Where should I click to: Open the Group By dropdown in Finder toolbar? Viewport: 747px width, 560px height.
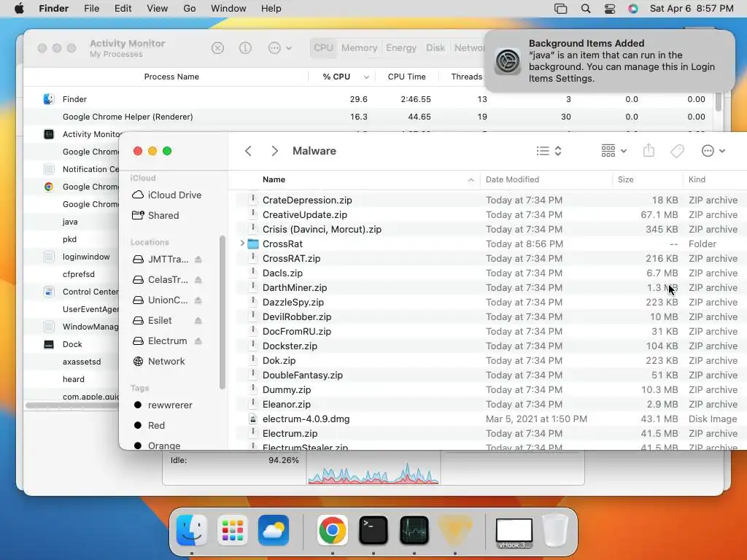coord(614,151)
